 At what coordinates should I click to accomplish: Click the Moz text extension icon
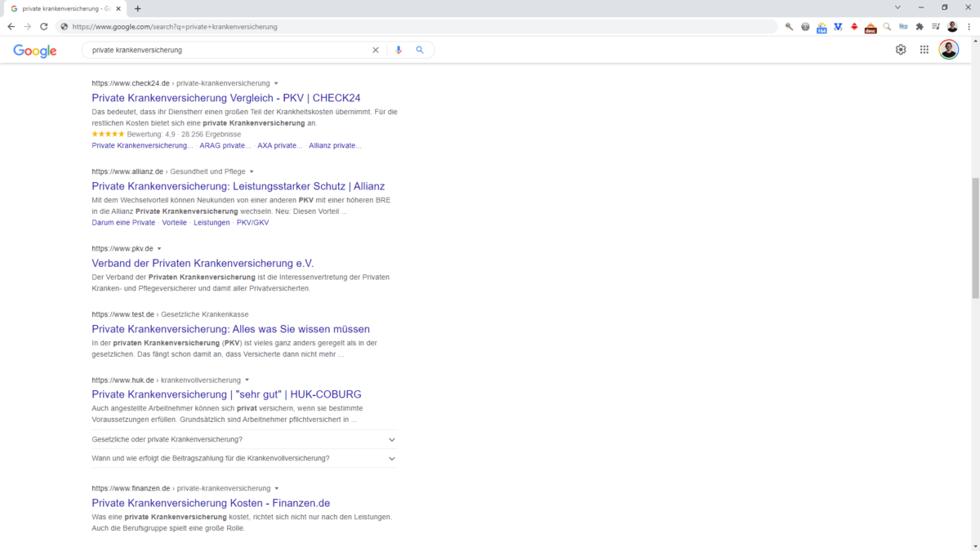(x=903, y=27)
